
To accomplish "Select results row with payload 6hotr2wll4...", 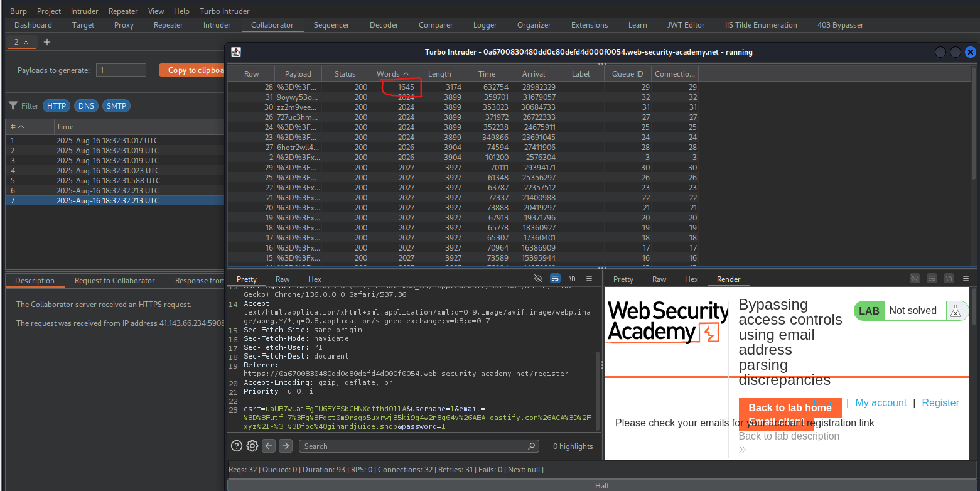I will pyautogui.click(x=463, y=148).
